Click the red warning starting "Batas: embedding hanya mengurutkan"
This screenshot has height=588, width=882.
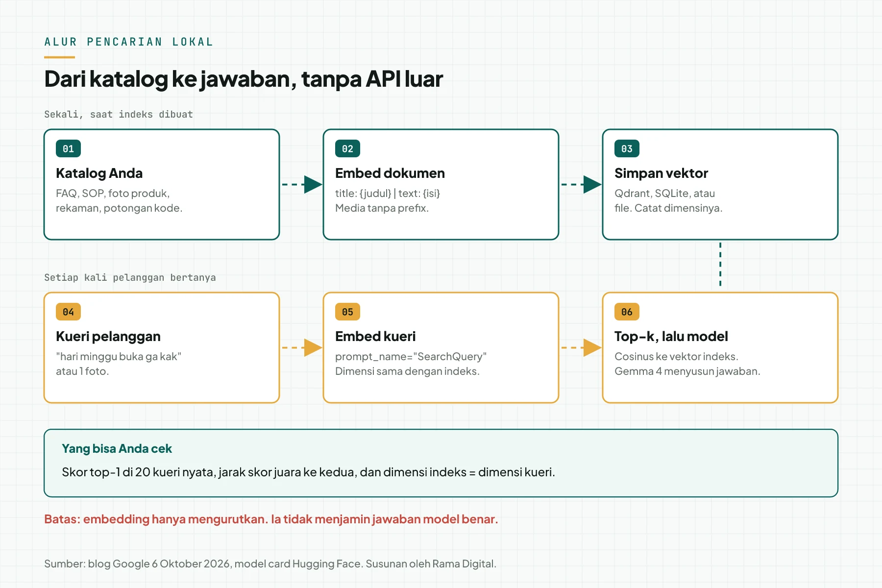271,519
